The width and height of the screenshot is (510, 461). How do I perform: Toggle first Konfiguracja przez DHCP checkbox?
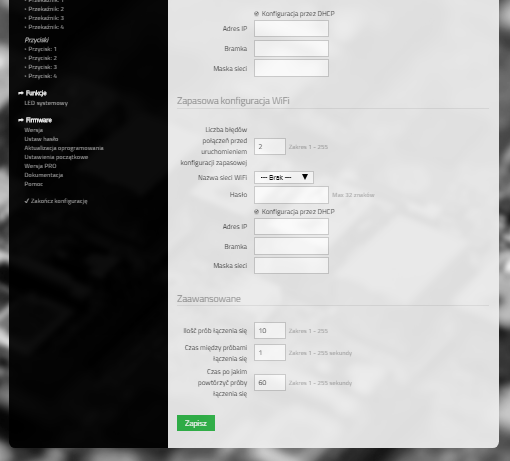(256, 14)
